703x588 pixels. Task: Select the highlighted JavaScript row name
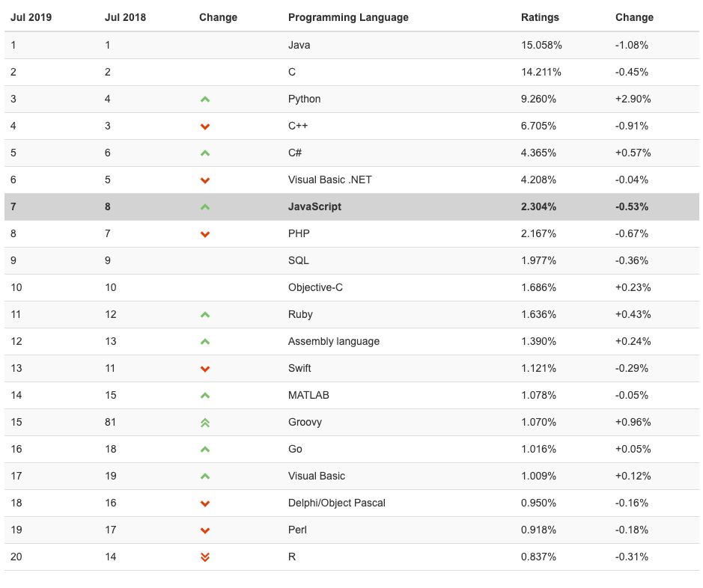click(x=314, y=206)
